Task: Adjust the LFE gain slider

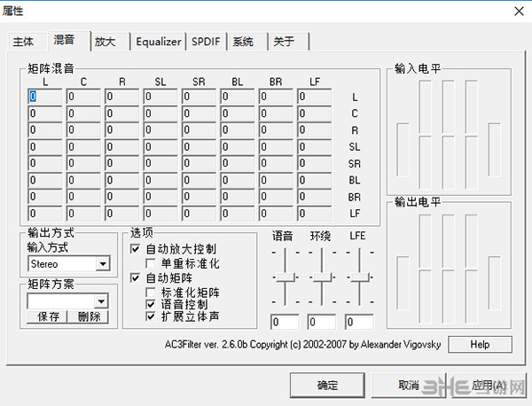Action: (360, 277)
